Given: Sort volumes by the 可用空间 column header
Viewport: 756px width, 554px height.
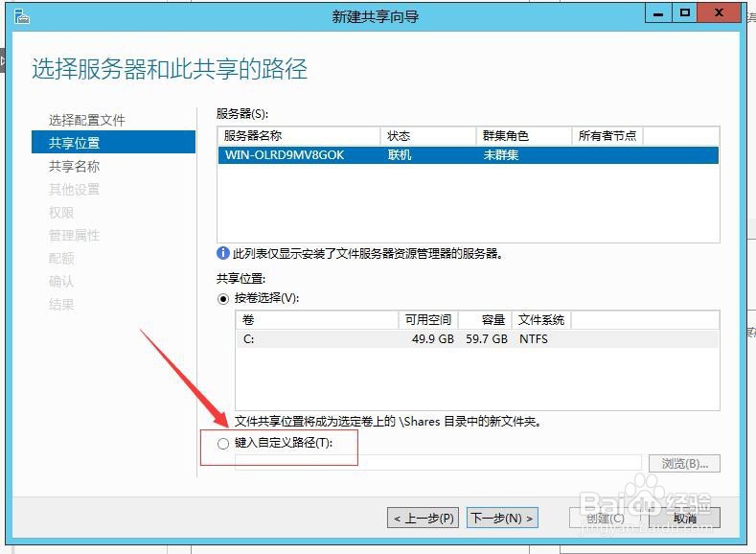Looking at the screenshot, I should (x=428, y=320).
